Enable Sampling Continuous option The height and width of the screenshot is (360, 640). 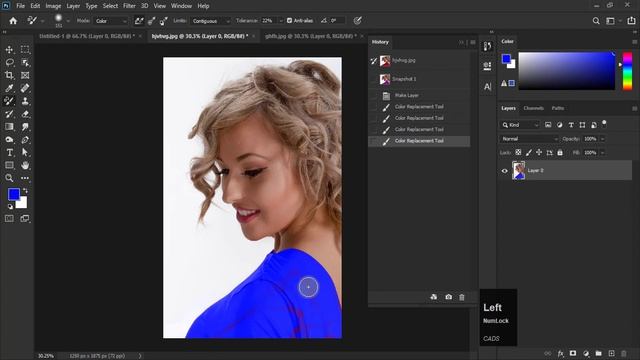(139, 21)
